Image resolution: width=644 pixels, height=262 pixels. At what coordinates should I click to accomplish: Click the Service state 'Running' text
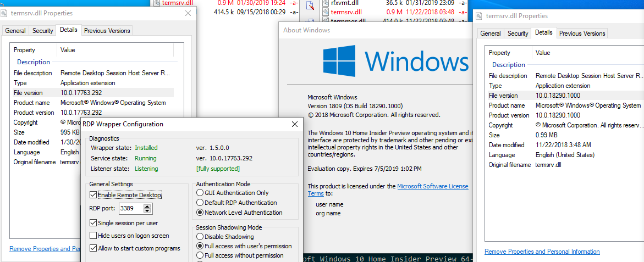pyautogui.click(x=145, y=158)
